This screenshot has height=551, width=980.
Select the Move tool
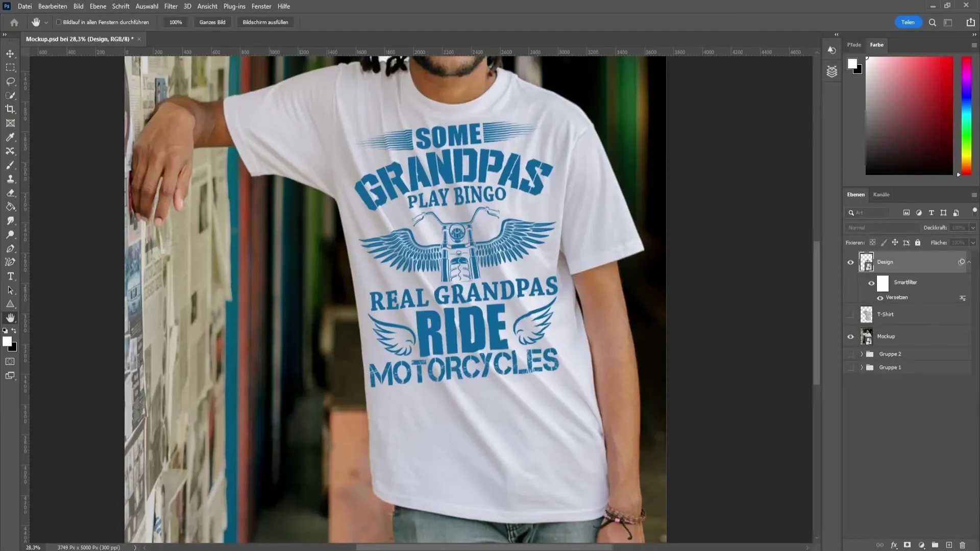pyautogui.click(x=10, y=54)
